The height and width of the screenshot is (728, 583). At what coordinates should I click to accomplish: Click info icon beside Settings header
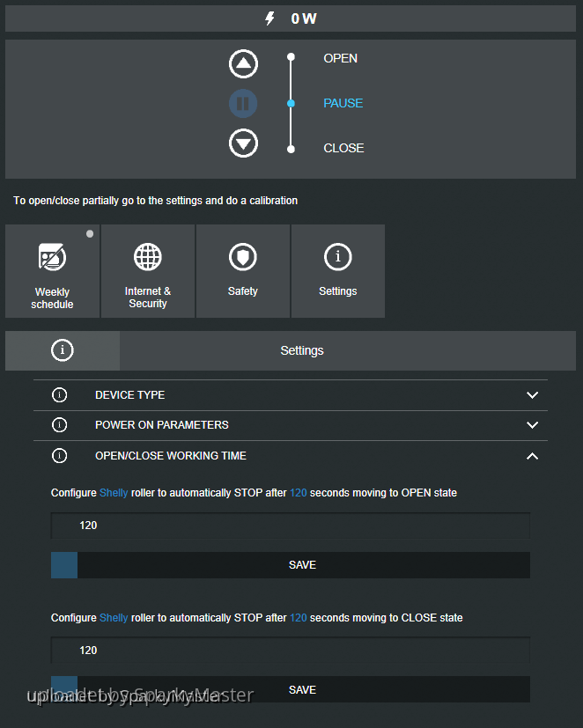(x=63, y=350)
